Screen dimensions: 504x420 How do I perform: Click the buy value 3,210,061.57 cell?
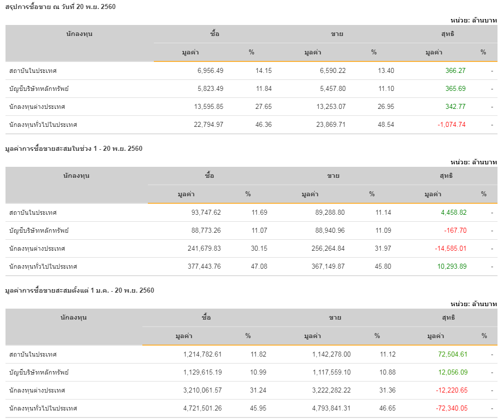click(x=198, y=391)
